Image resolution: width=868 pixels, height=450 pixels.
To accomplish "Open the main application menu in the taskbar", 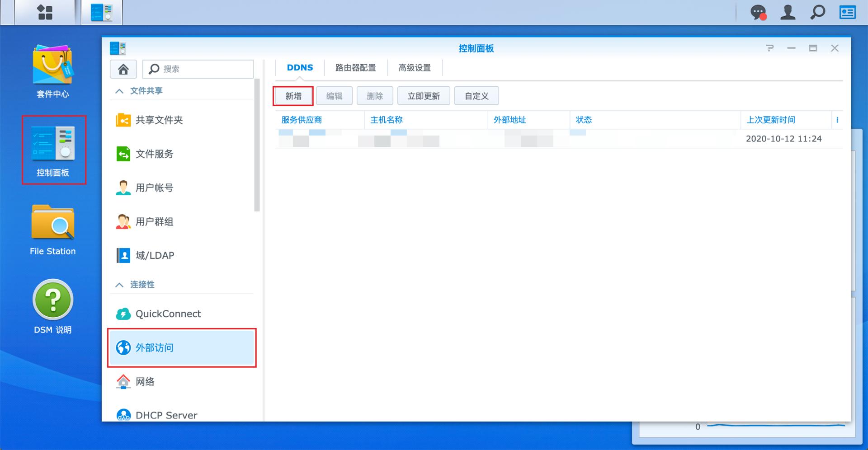I will [44, 12].
